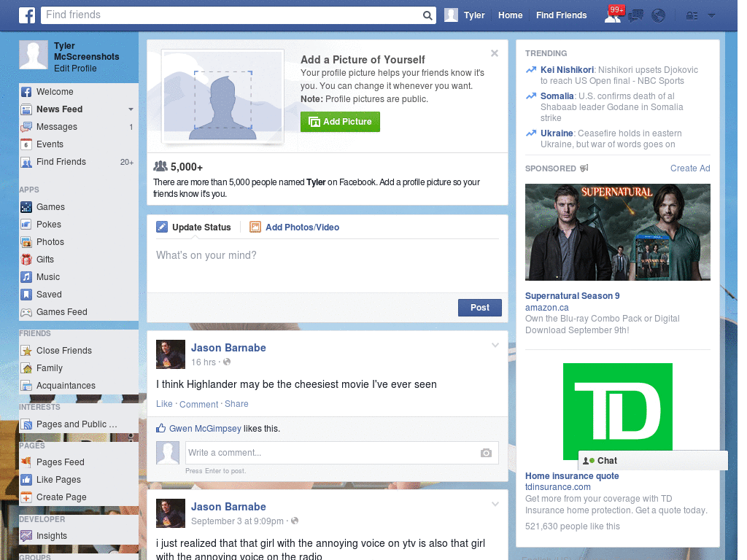
Task: Click the Home insurance quote link
Action: tap(572, 475)
